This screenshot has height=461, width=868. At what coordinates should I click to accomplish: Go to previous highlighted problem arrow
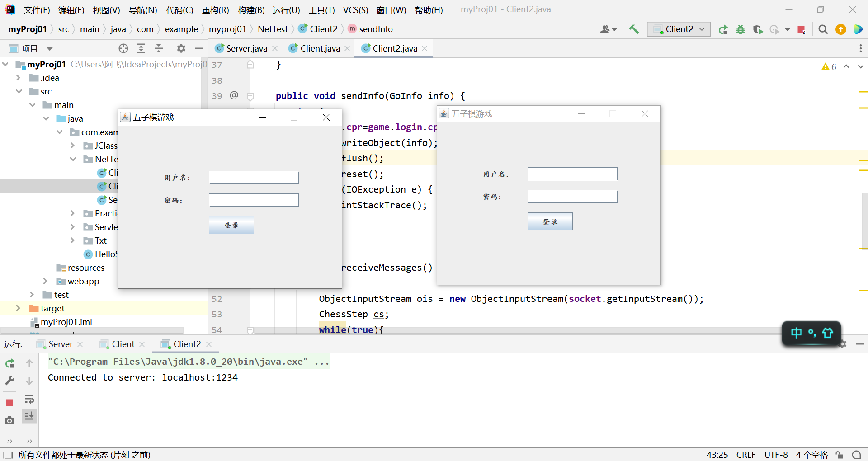point(846,66)
